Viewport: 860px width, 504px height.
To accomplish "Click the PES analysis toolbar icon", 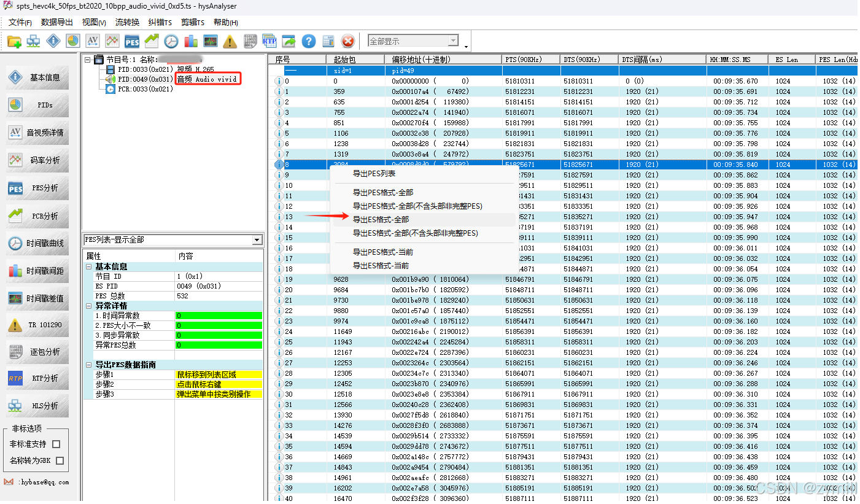I will click(132, 41).
